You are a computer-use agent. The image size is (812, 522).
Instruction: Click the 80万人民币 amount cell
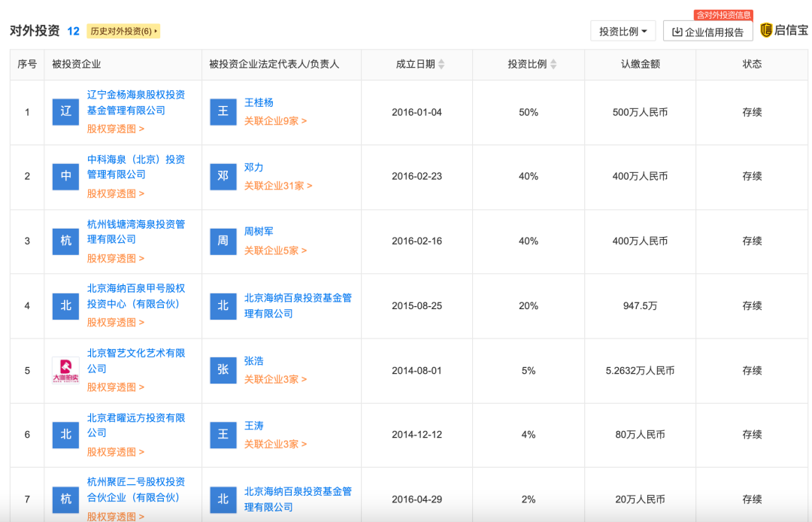click(x=640, y=435)
